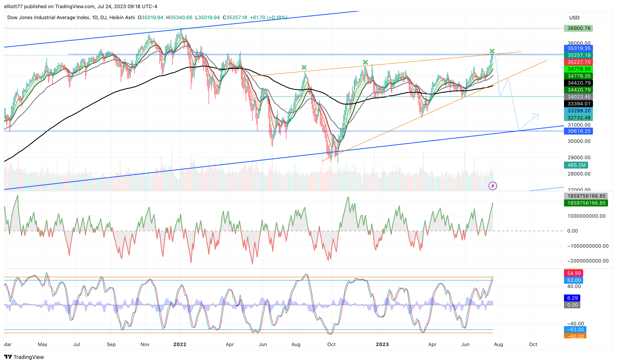The image size is (617, 364).
Task: Click the black 33394.01 price label
Action: 578,104
